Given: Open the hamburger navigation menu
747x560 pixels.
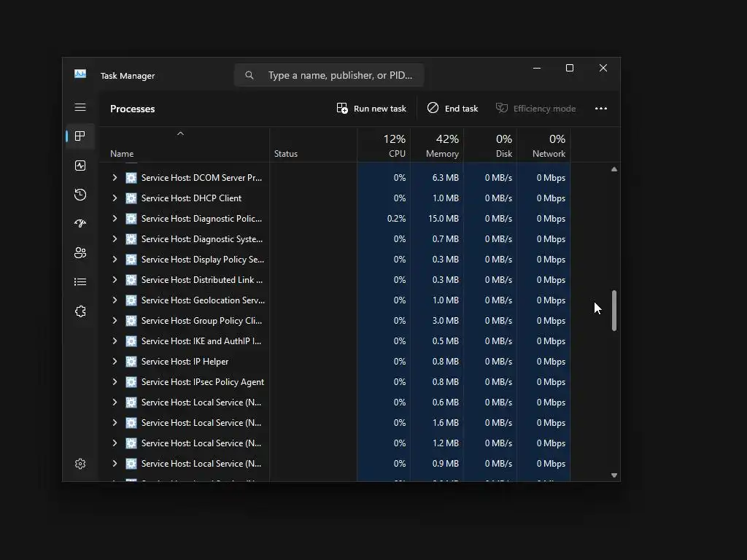Looking at the screenshot, I should pyautogui.click(x=80, y=107).
